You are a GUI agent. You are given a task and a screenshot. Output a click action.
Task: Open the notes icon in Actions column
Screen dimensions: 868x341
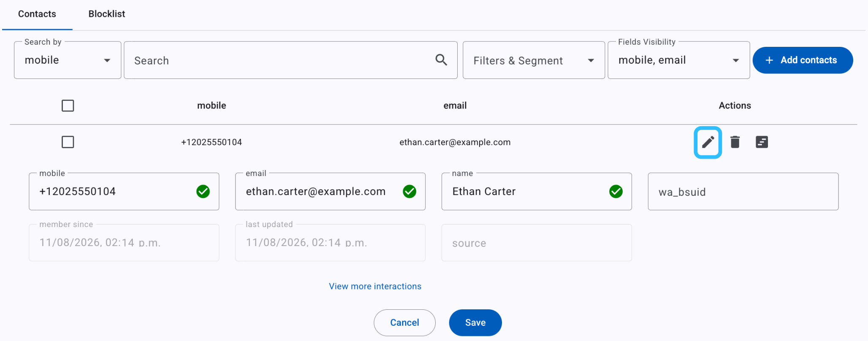click(x=762, y=142)
